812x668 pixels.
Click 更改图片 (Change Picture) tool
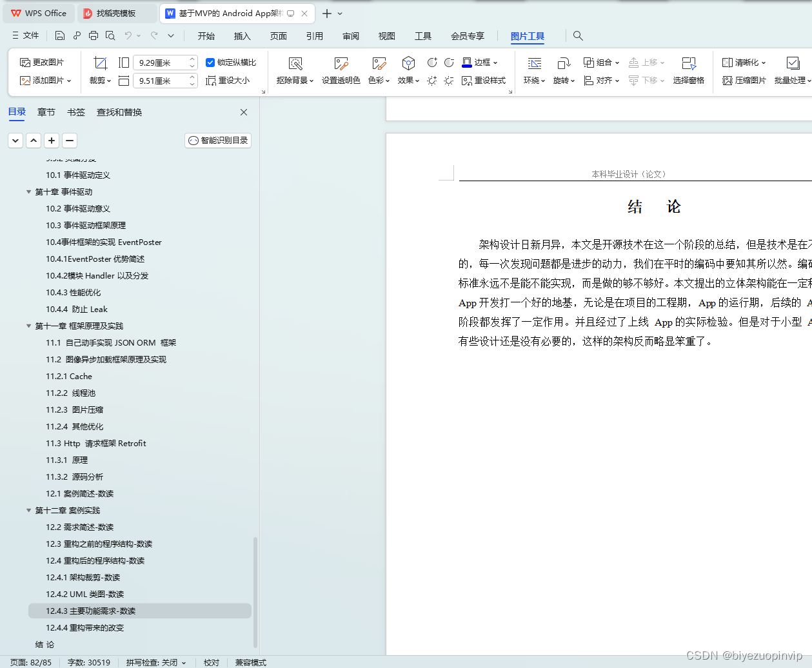tap(42, 63)
